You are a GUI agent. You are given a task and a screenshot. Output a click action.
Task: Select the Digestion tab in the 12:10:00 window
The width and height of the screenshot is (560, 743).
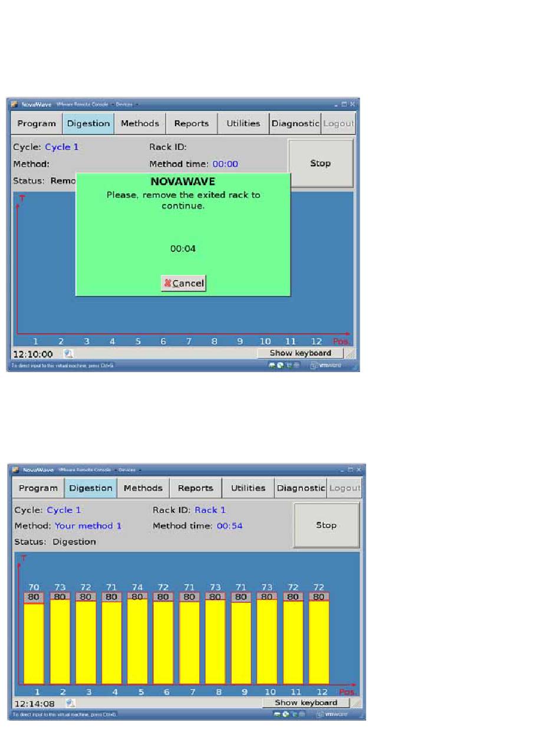(88, 124)
